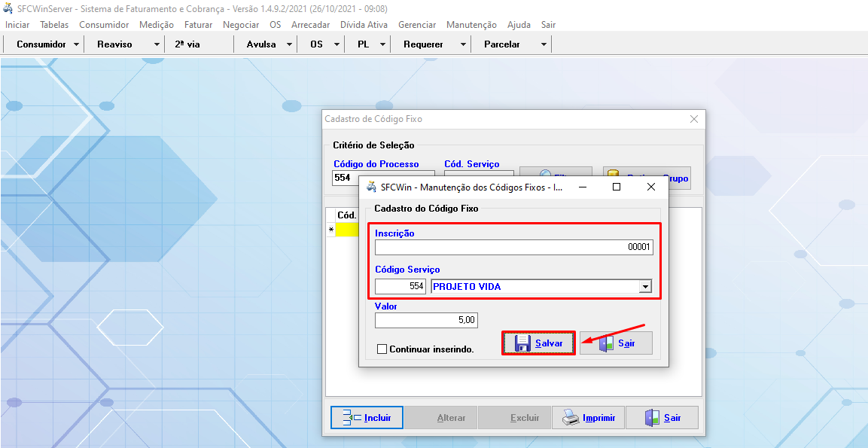Click the Inscrição input field
Viewport: 868px width, 448px height.
click(514, 248)
